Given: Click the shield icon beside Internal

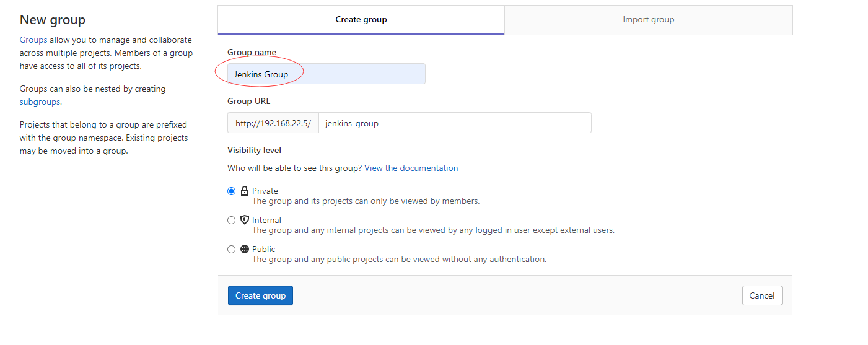Looking at the screenshot, I should point(244,220).
